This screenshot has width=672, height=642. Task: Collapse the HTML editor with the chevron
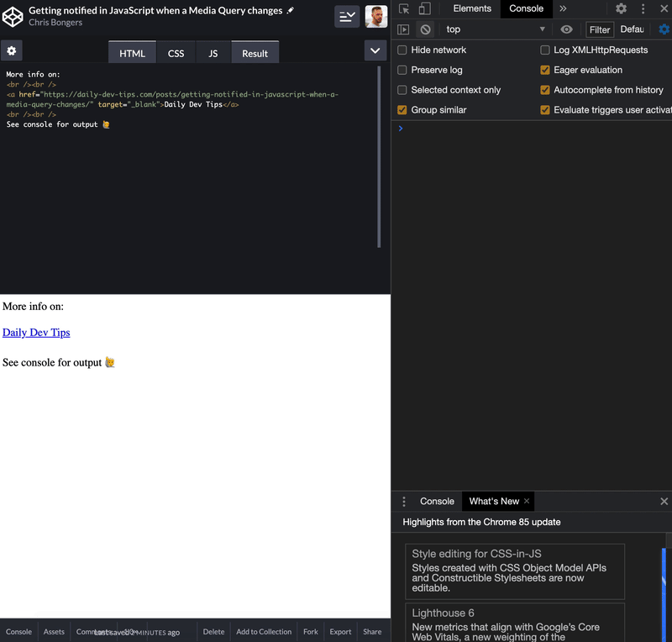(375, 50)
